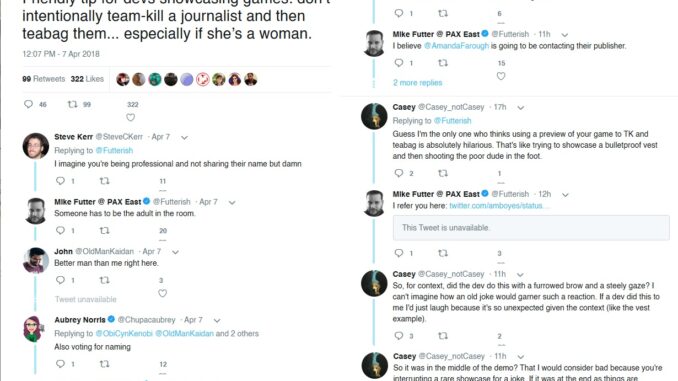Reply to Casey's bulletproof vest tweet
Screen dimensions: 678x381
pos(399,173)
